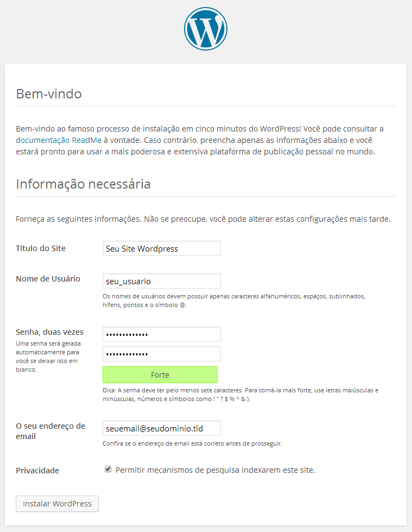This screenshot has width=412, height=532.
Task: Click the email confirmation hint text
Action: coord(193,443)
